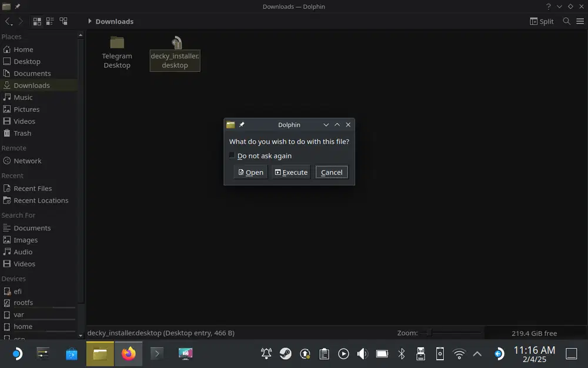Click the Places panel scroll up arrow

click(x=81, y=35)
